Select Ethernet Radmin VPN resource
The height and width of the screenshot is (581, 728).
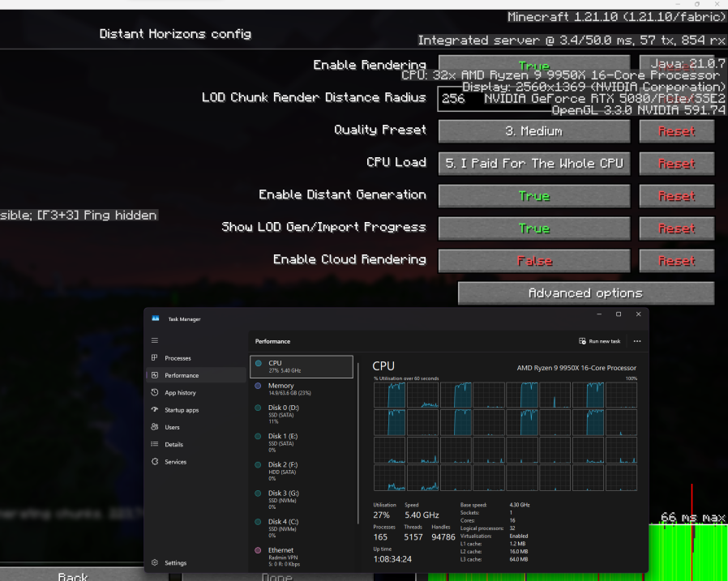click(x=302, y=557)
